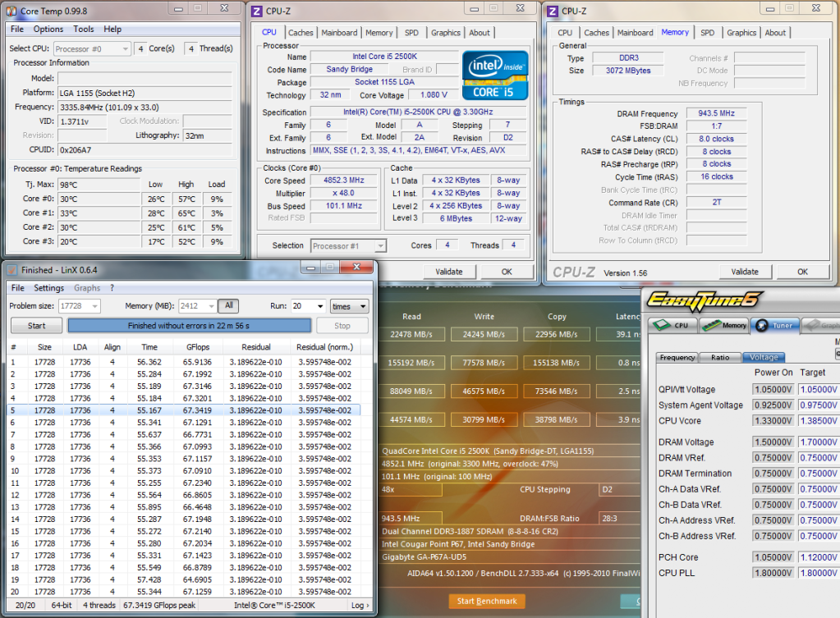Select run number 5 row in LinX
The width and height of the screenshot is (840, 618).
pos(184,410)
